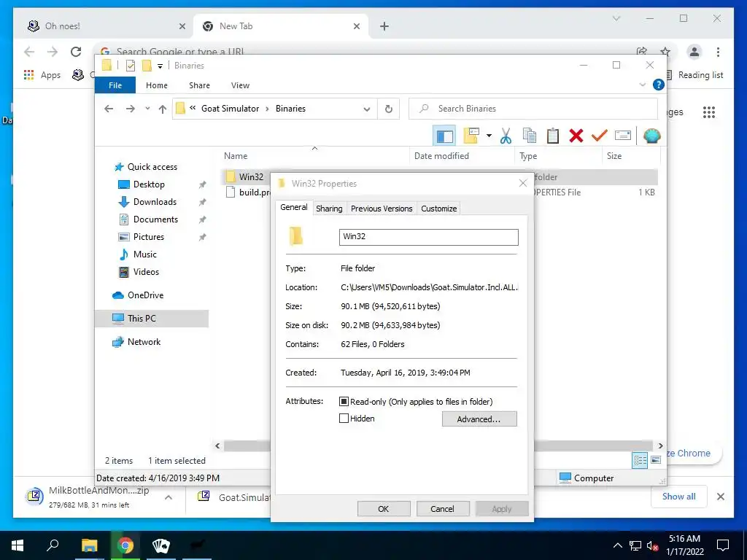Image resolution: width=747 pixels, height=560 pixels.
Task: Click Show all downloads in Chrome
Action: tap(679, 496)
